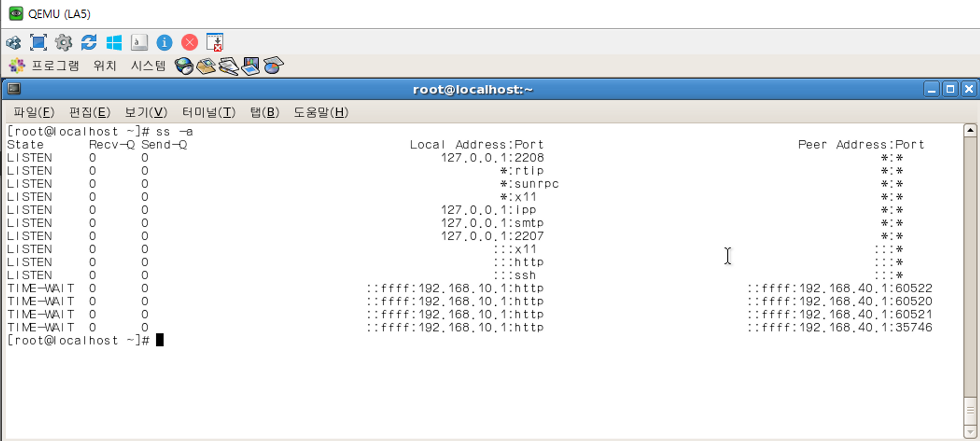Click the 'State' column header
The image size is (980, 441).
coord(25,145)
